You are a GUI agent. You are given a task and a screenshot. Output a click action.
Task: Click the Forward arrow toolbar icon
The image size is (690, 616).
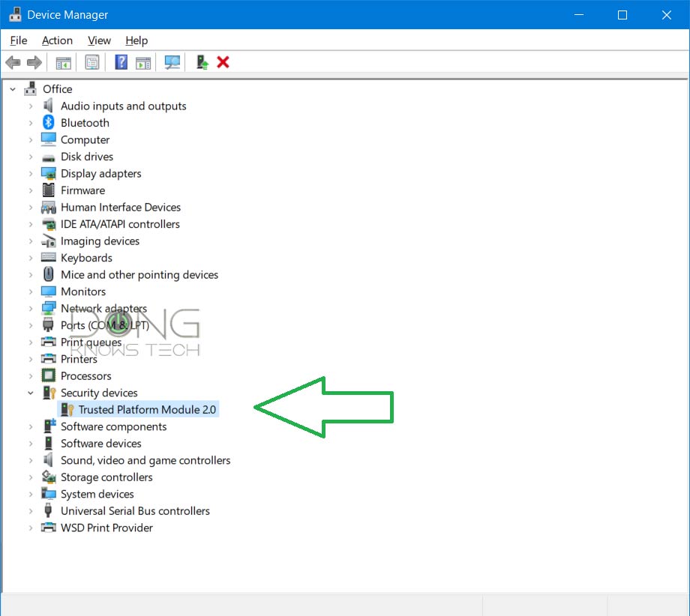pyautogui.click(x=34, y=62)
